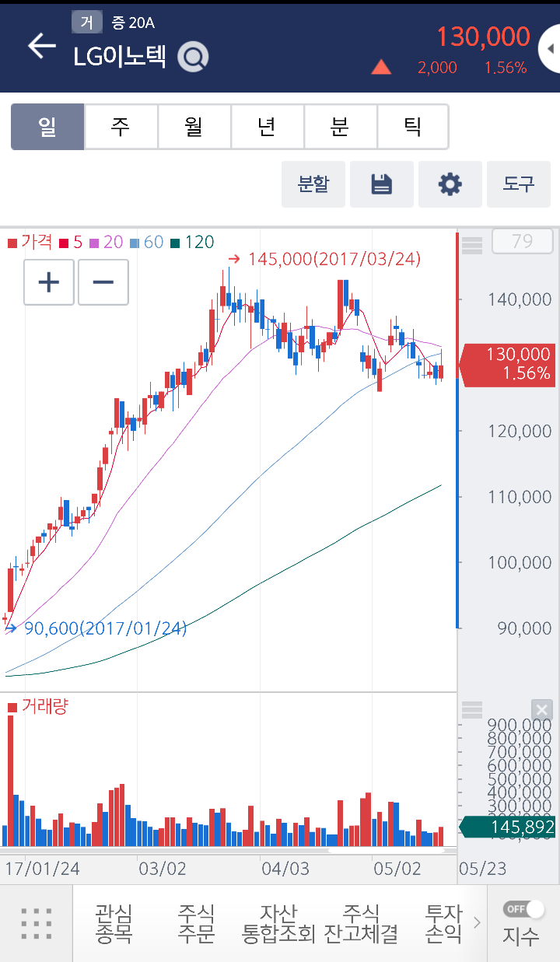Click the 1.56% change rate in header

506,68
